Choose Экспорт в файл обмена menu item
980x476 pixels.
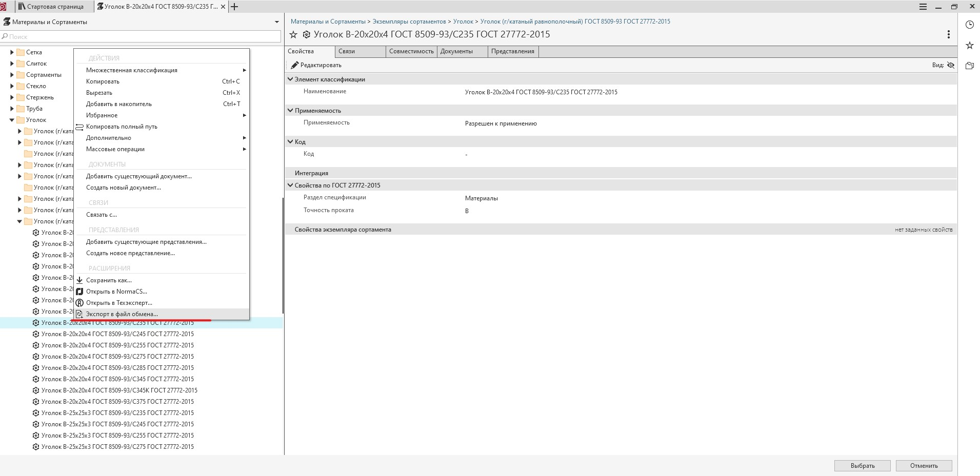point(162,314)
